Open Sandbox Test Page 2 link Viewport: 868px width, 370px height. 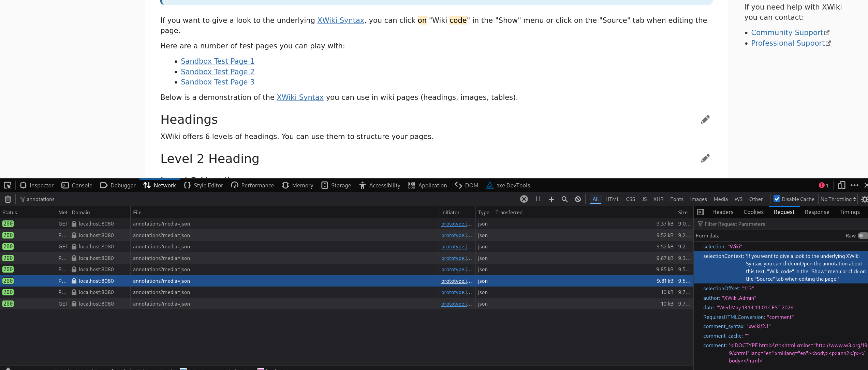pos(218,72)
